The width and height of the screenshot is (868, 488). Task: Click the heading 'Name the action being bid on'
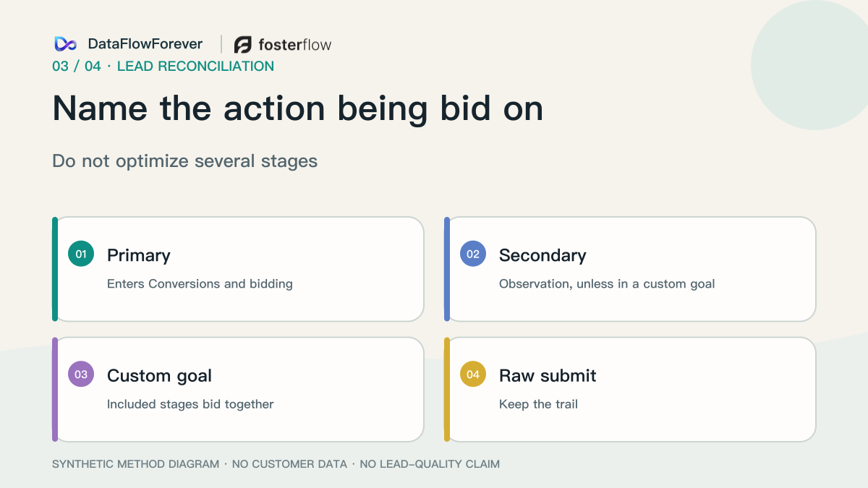click(298, 108)
